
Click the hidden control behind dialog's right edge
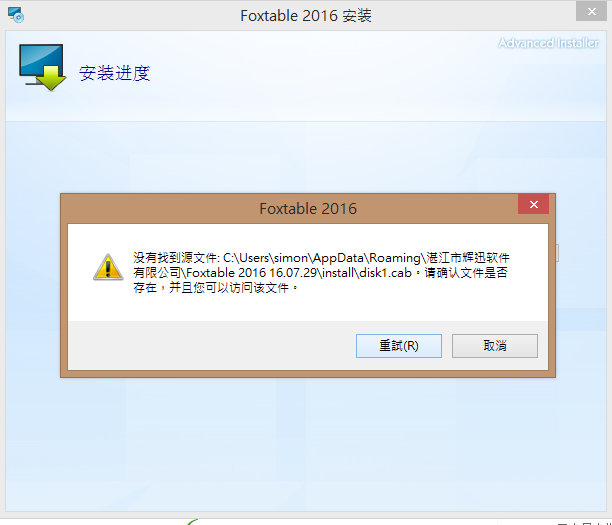(557, 253)
